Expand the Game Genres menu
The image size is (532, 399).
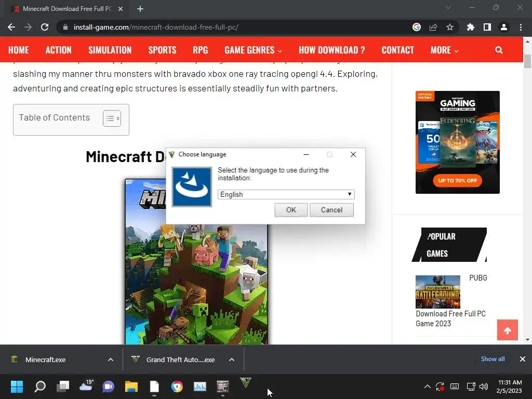pyautogui.click(x=253, y=50)
